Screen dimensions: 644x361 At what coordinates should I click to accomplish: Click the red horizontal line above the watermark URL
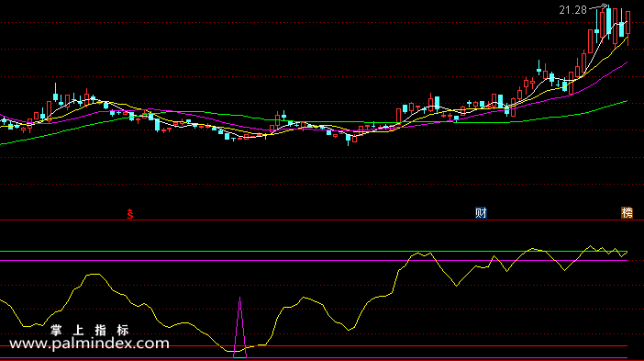(x=314, y=346)
